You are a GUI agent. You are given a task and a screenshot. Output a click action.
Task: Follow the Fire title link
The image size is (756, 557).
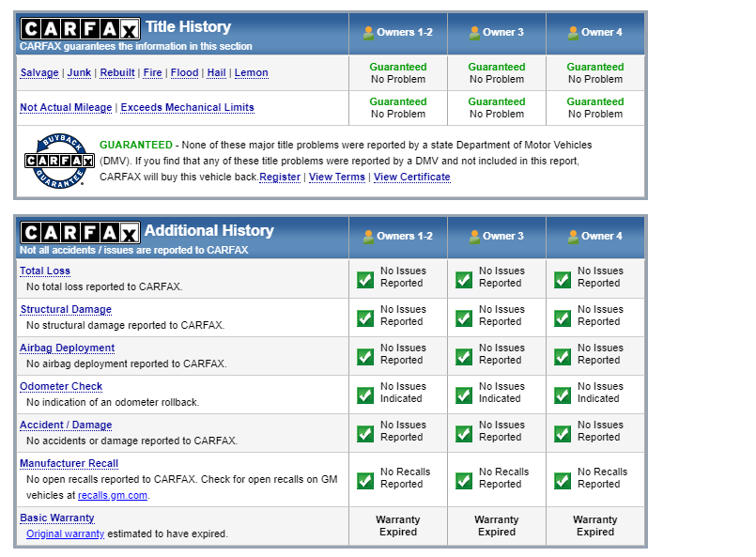point(152,73)
